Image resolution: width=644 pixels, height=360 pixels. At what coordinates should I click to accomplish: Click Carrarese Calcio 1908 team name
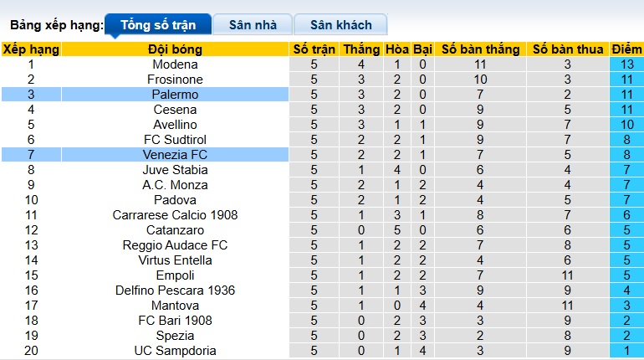click(175, 215)
